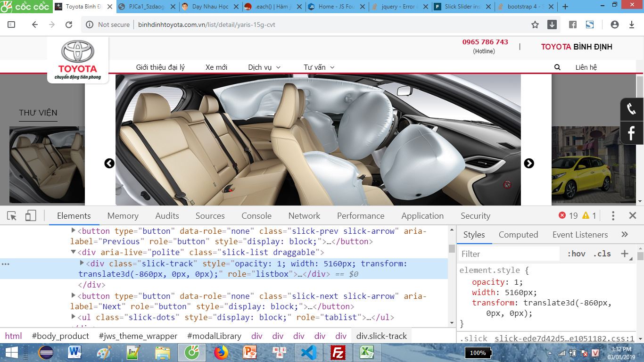
Task: Open the floating phone call icon
Action: click(x=632, y=109)
